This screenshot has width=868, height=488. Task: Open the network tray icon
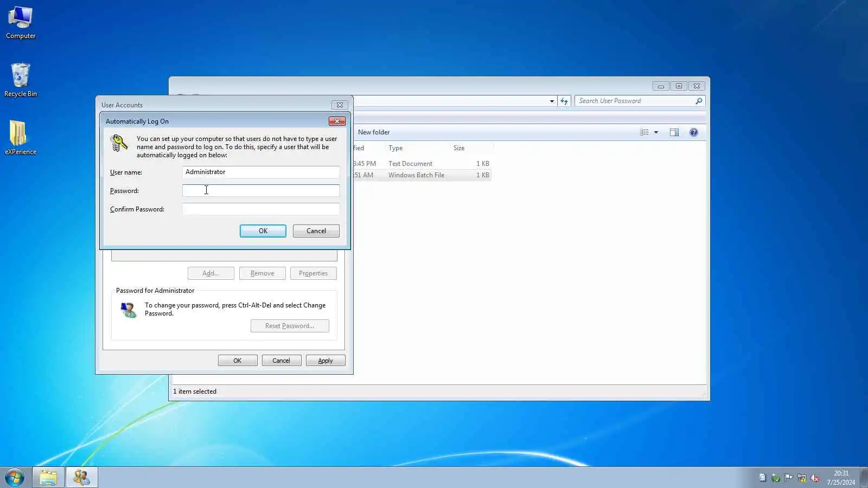801,478
